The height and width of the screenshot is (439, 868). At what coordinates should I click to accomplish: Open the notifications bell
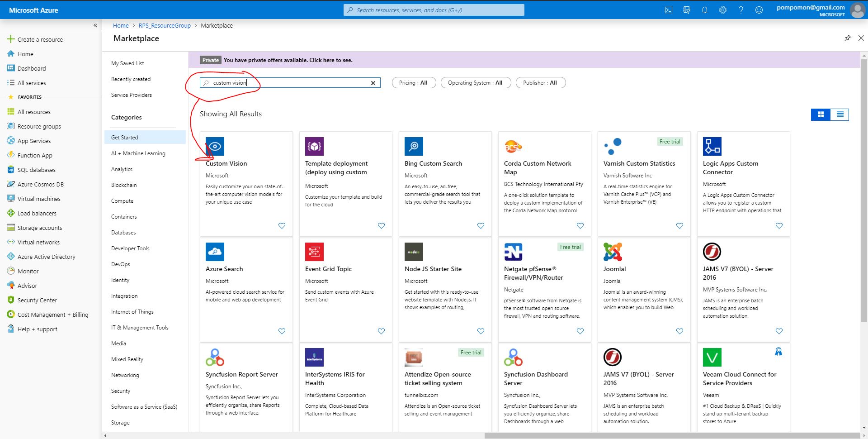click(x=704, y=10)
